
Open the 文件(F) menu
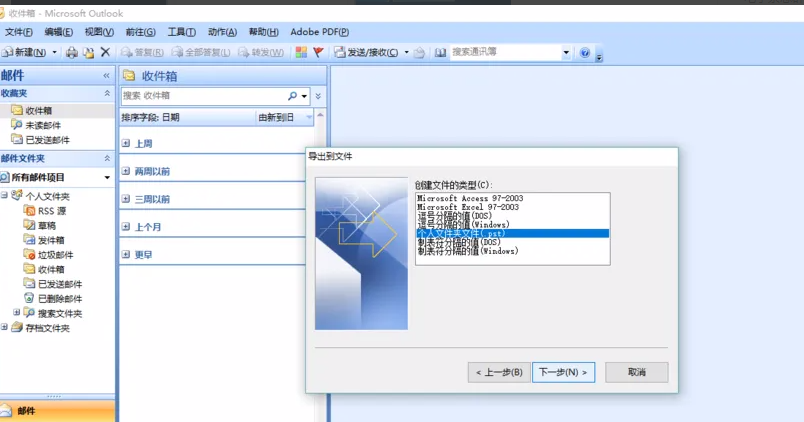[18, 32]
